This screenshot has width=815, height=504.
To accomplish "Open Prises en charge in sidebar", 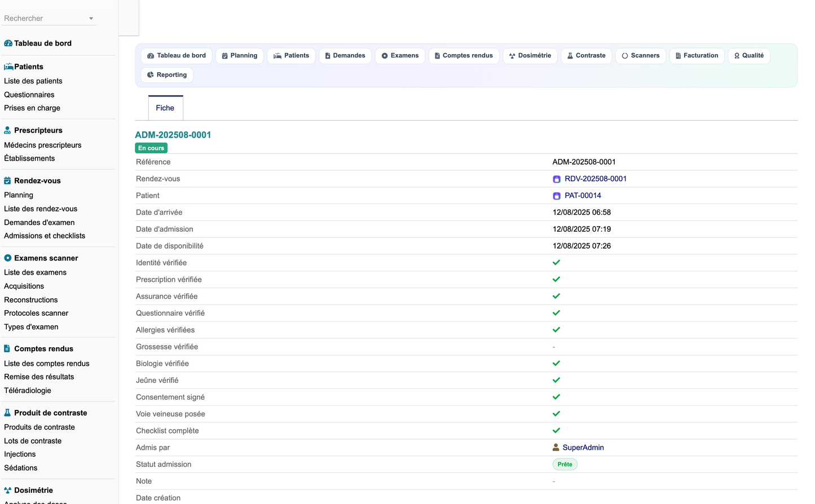I will pyautogui.click(x=32, y=108).
